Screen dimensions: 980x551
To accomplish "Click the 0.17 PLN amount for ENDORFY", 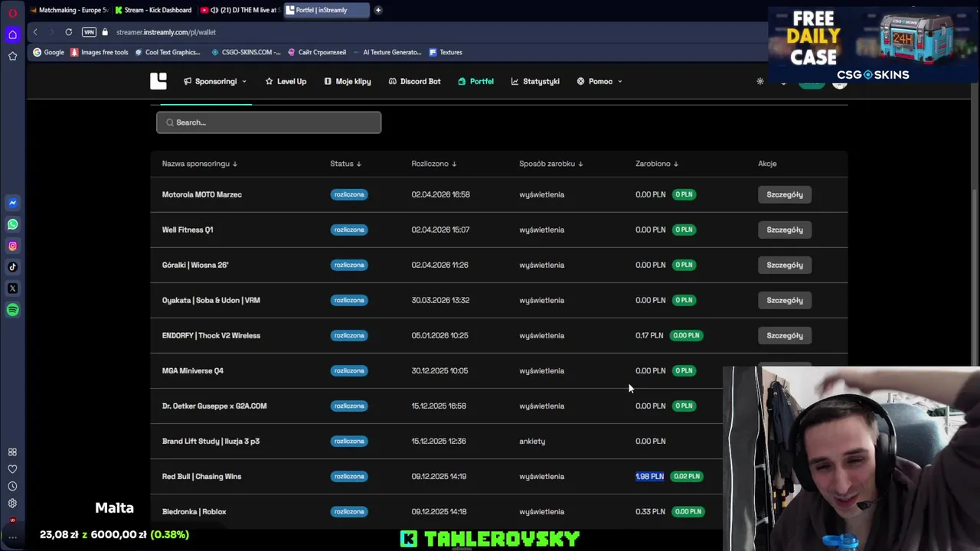I will [649, 335].
